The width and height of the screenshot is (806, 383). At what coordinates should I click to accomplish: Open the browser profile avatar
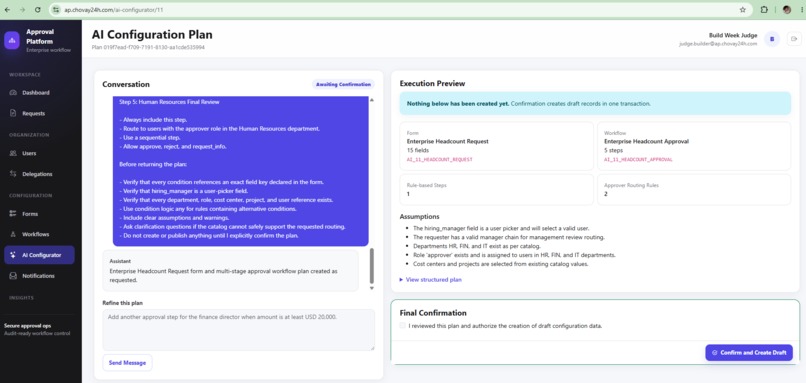point(786,9)
